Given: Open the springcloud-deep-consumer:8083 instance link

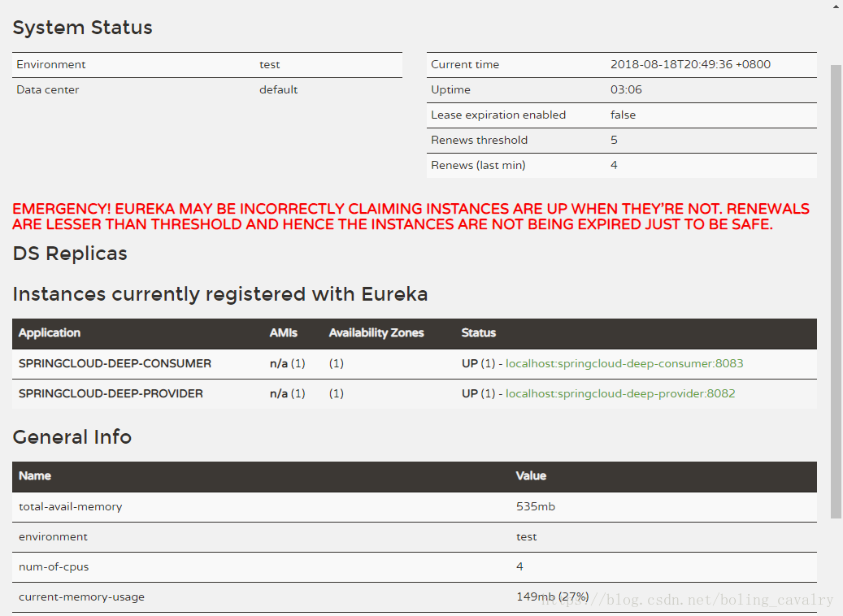Looking at the screenshot, I should (x=624, y=363).
